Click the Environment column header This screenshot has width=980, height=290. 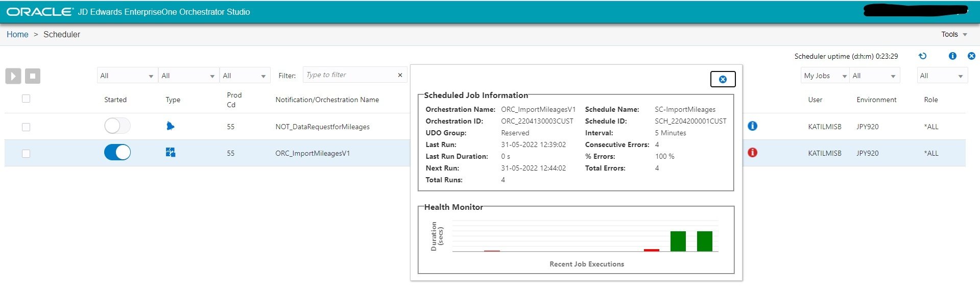[876, 100]
